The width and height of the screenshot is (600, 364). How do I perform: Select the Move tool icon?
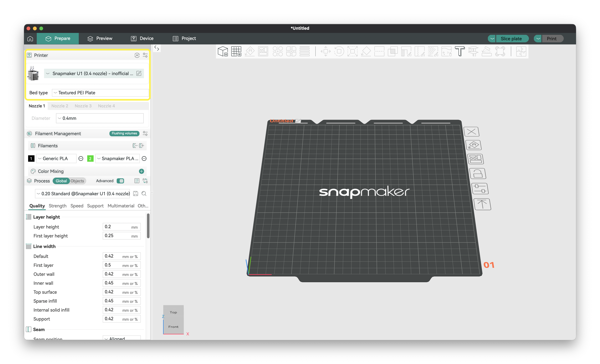[x=326, y=51]
